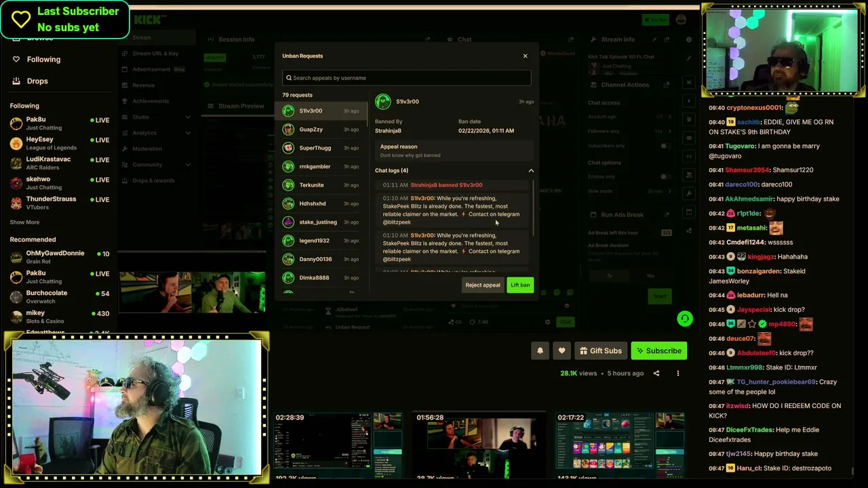The width and height of the screenshot is (868, 488).
Task: Open OhMyGawdDonnie's recommended channel
Action: 60,257
